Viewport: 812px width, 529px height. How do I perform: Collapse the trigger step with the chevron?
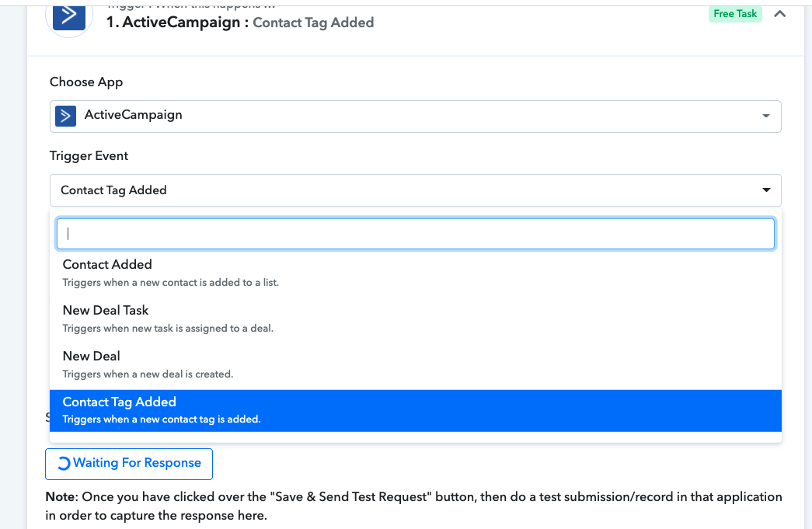779,14
